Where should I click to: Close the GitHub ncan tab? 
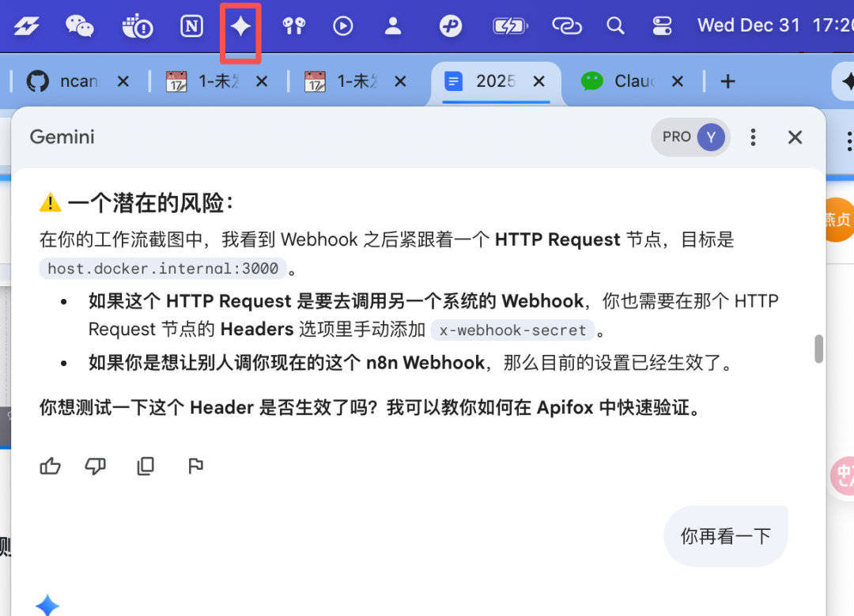pos(123,81)
